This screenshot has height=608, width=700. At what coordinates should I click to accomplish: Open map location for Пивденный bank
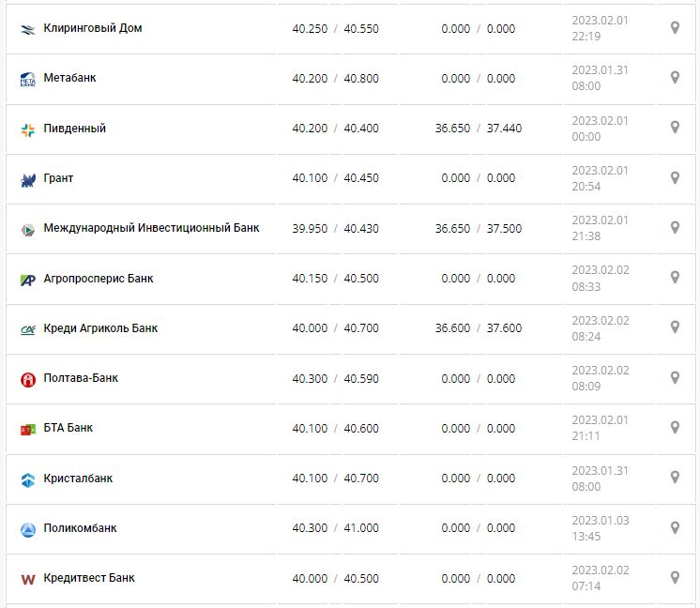(674, 128)
